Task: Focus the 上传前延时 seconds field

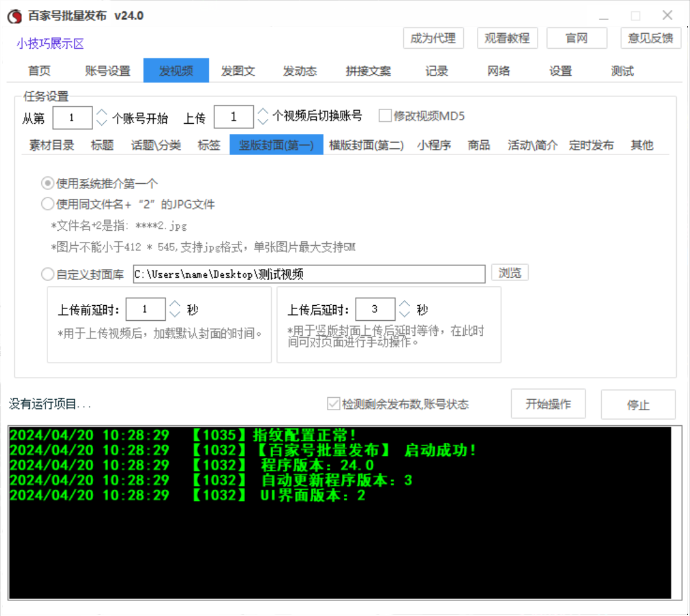Action: click(146, 309)
